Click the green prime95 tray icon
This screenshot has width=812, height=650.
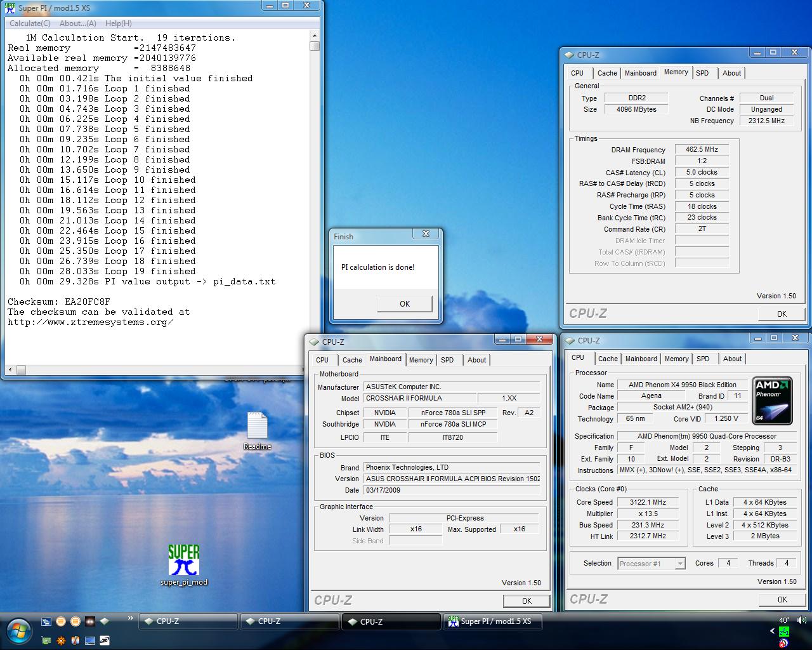point(784,632)
